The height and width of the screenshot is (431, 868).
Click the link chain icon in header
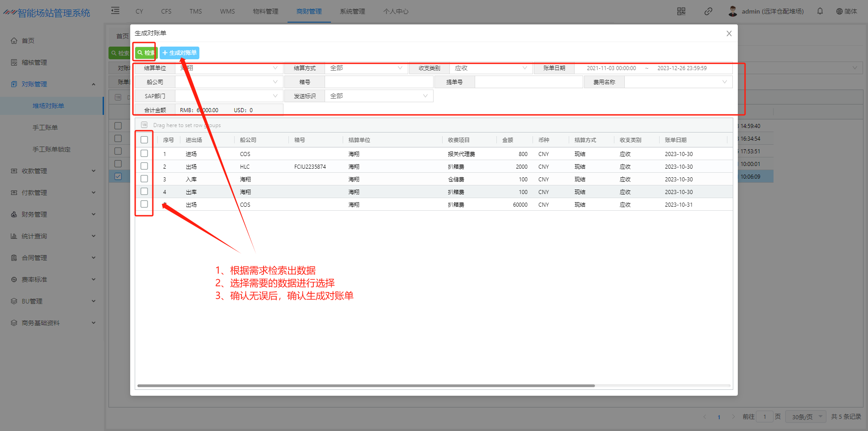point(708,11)
